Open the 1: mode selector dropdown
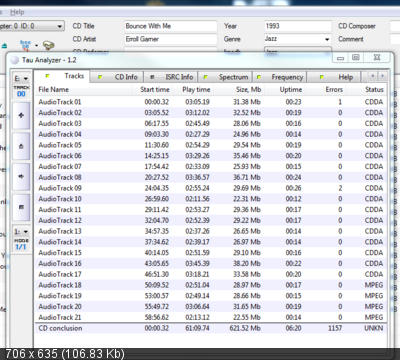 click(21, 232)
